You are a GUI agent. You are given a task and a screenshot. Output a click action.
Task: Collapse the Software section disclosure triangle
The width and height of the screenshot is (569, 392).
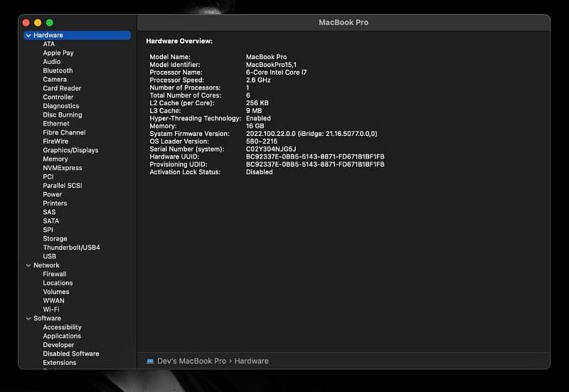point(28,319)
